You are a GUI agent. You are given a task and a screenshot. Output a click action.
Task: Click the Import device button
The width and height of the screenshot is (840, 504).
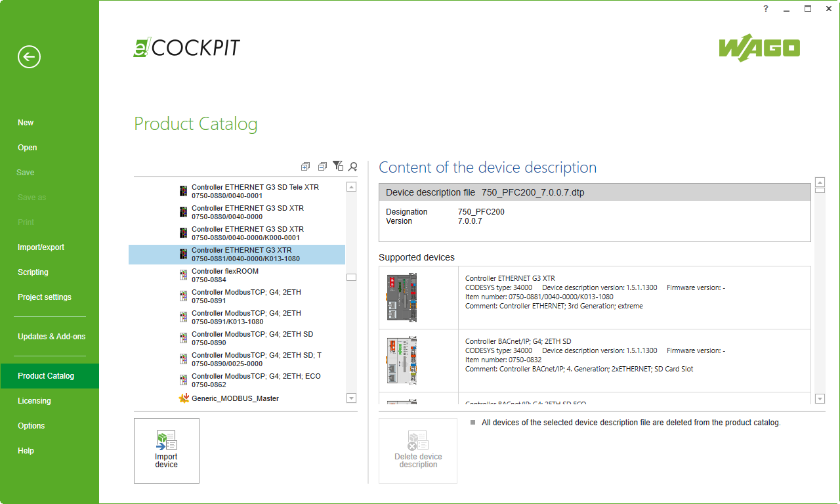[167, 451]
